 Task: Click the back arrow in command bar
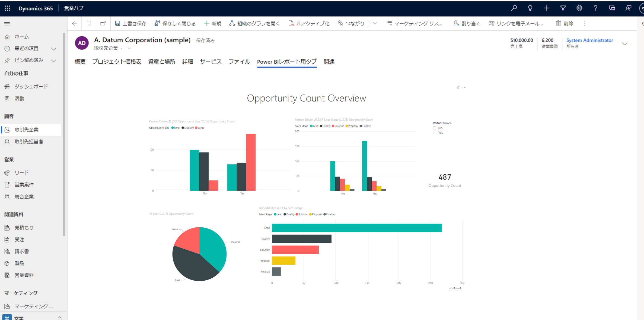click(75, 23)
